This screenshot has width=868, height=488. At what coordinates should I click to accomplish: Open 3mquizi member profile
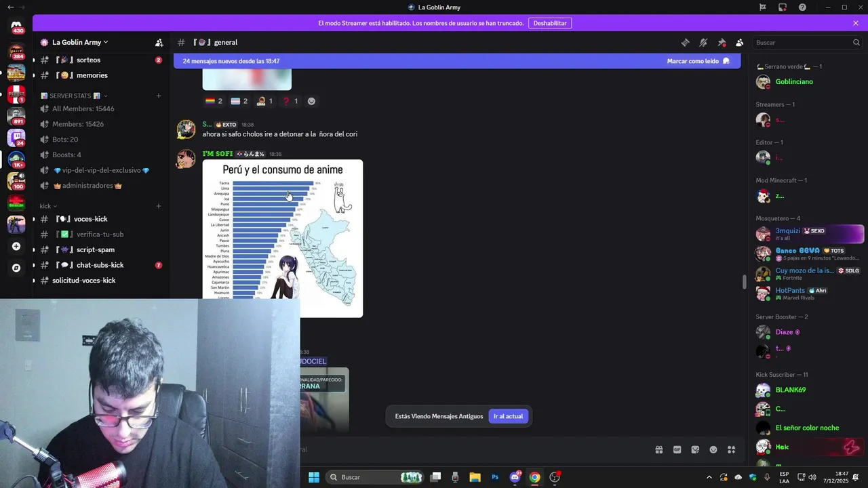coord(807,234)
